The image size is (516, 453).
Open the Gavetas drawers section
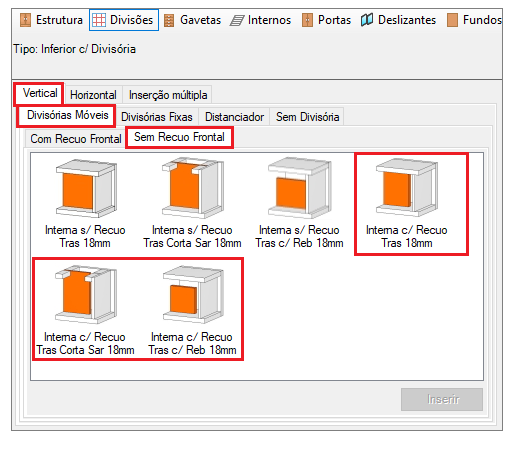(x=192, y=20)
